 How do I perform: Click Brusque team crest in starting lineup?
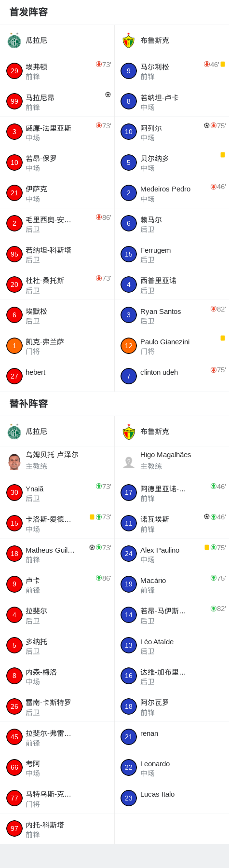(129, 41)
